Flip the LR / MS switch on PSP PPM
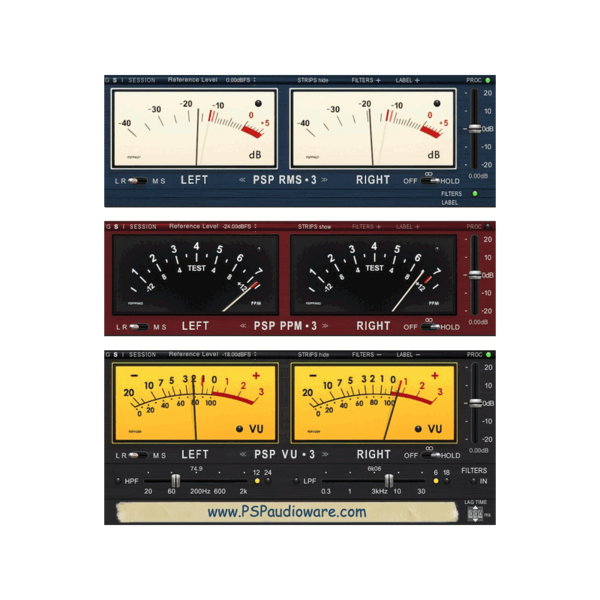The image size is (600, 600). point(139,327)
